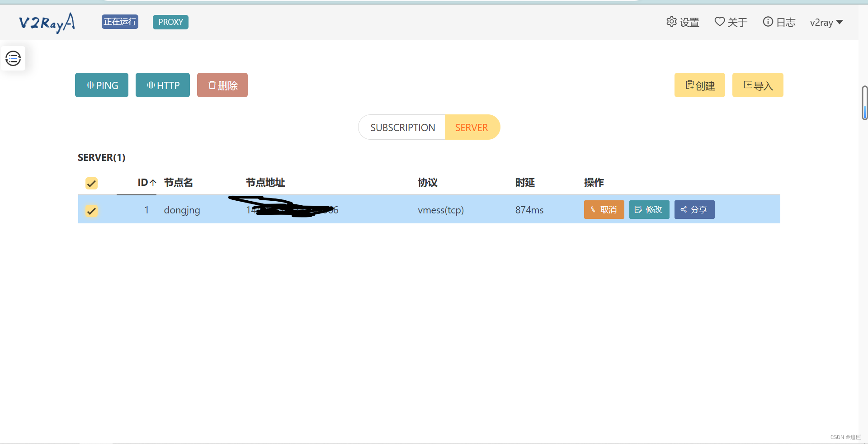Click the SERVER(1) heading text
868x444 pixels.
[x=102, y=157]
